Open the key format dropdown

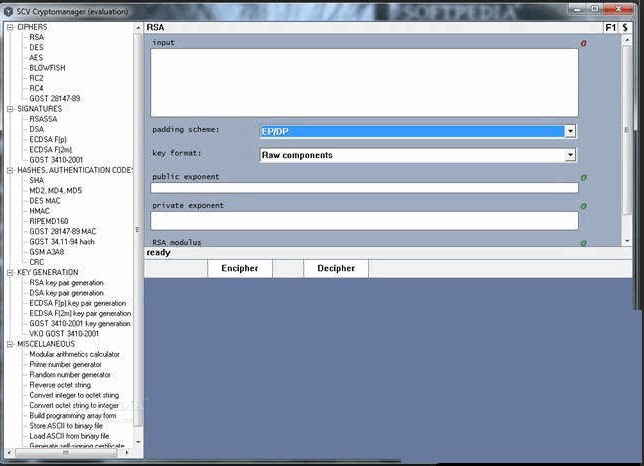570,155
